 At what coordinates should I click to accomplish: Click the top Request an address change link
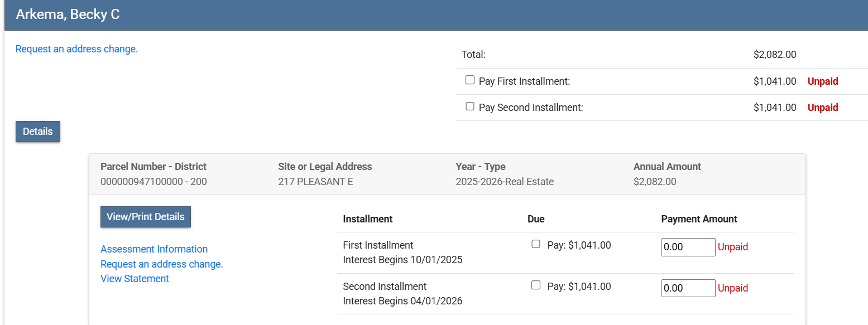76,49
